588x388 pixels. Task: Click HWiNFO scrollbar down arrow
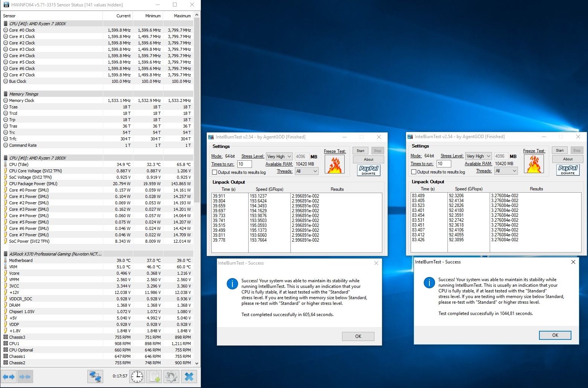(x=197, y=364)
